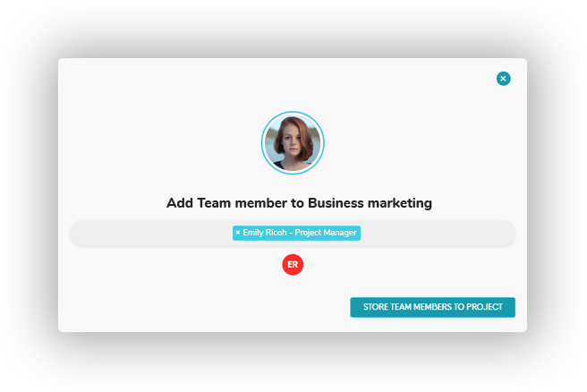
Task: View Emily Ricoh's ER badge below field
Action: click(x=293, y=265)
